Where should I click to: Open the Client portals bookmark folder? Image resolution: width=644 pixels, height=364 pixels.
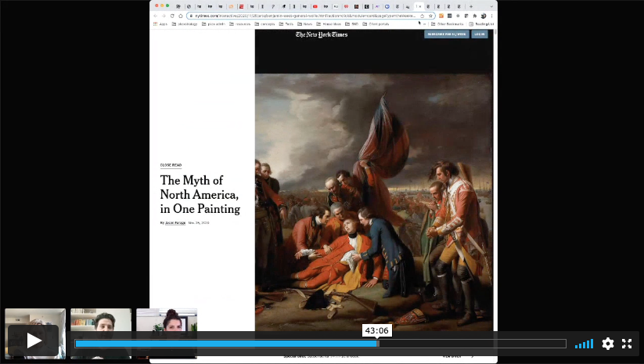click(x=376, y=24)
